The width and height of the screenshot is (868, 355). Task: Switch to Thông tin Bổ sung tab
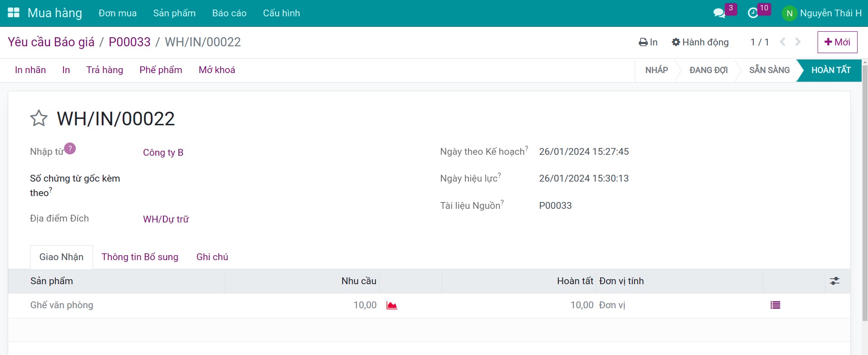(140, 257)
